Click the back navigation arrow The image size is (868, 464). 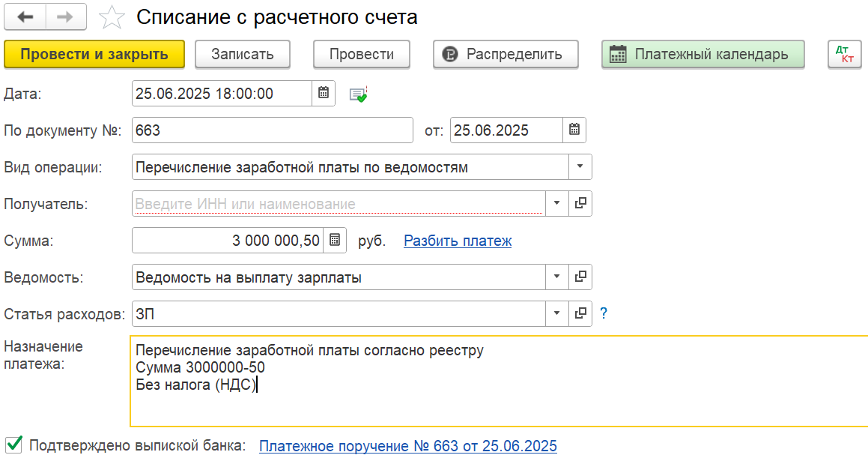coord(25,16)
